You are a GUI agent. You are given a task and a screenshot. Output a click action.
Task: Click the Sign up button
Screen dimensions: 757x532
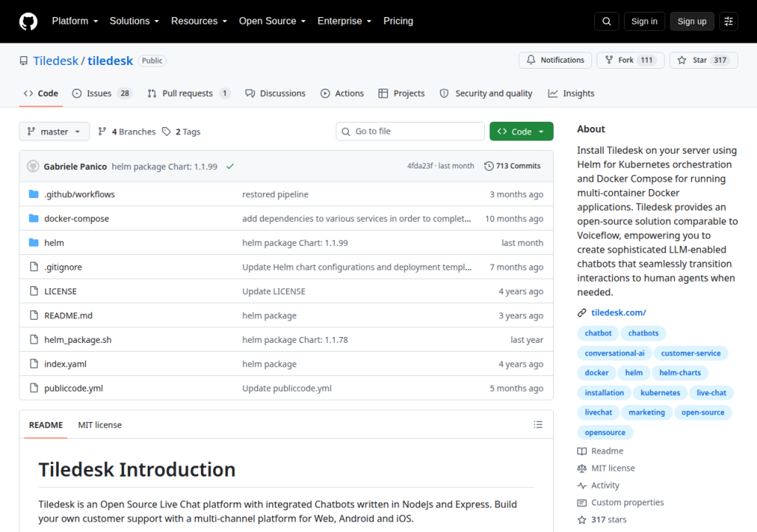tap(692, 21)
